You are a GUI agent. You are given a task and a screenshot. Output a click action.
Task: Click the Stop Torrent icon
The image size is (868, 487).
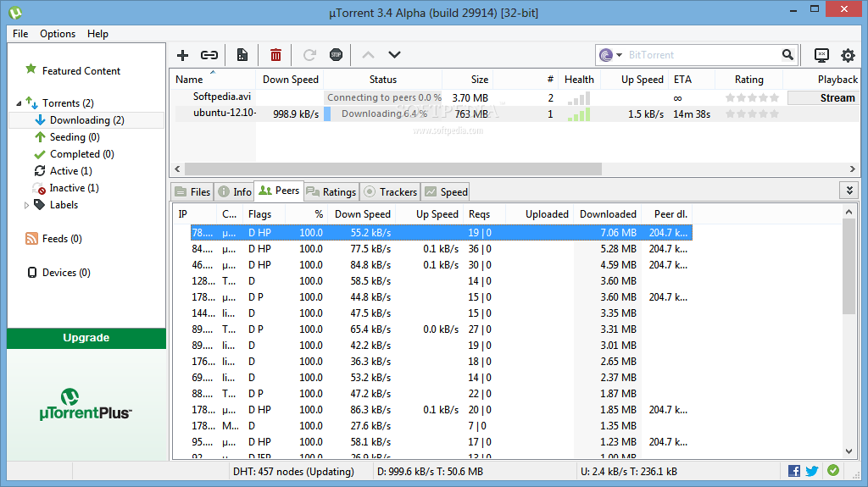pyautogui.click(x=336, y=55)
